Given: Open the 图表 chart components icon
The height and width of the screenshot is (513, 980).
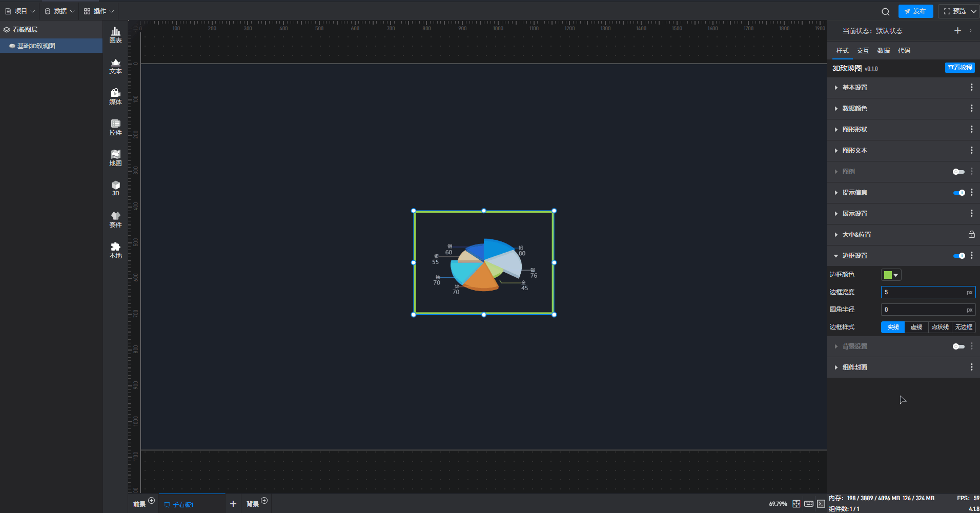Looking at the screenshot, I should coord(115,35).
